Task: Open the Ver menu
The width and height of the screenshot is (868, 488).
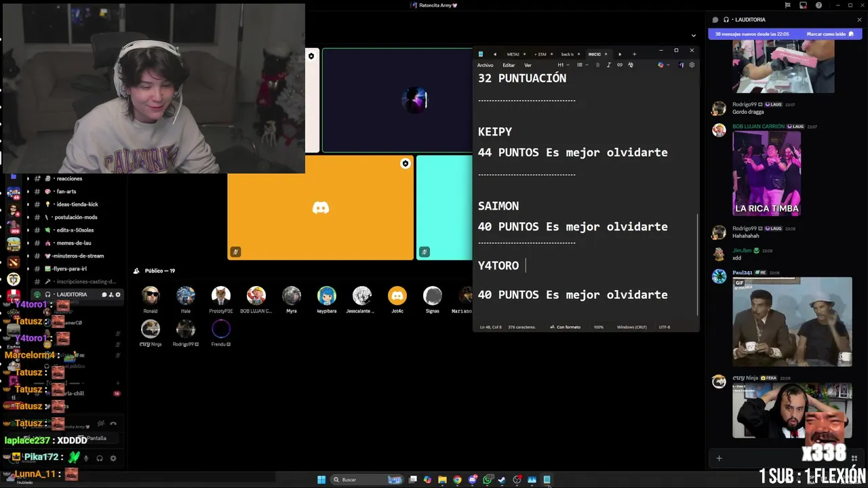Action: pyautogui.click(x=528, y=65)
